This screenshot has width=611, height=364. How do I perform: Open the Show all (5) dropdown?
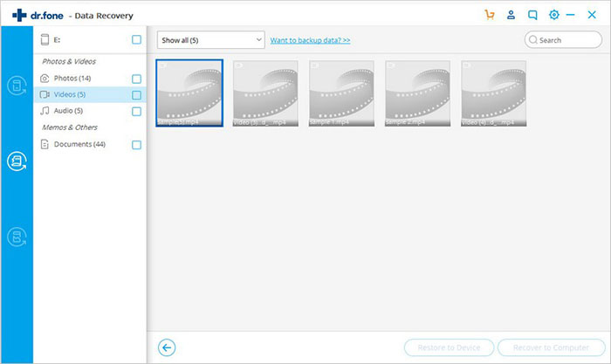click(x=211, y=40)
